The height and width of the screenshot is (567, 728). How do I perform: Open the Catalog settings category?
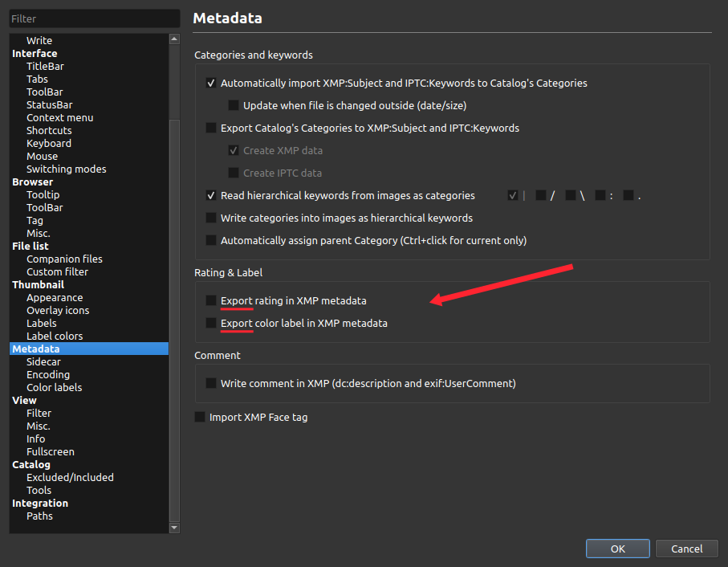point(31,464)
